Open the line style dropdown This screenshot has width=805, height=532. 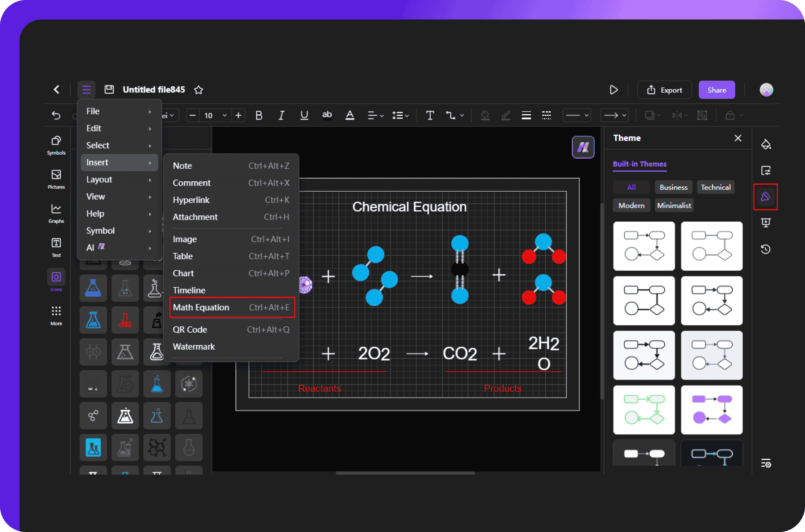pos(577,115)
